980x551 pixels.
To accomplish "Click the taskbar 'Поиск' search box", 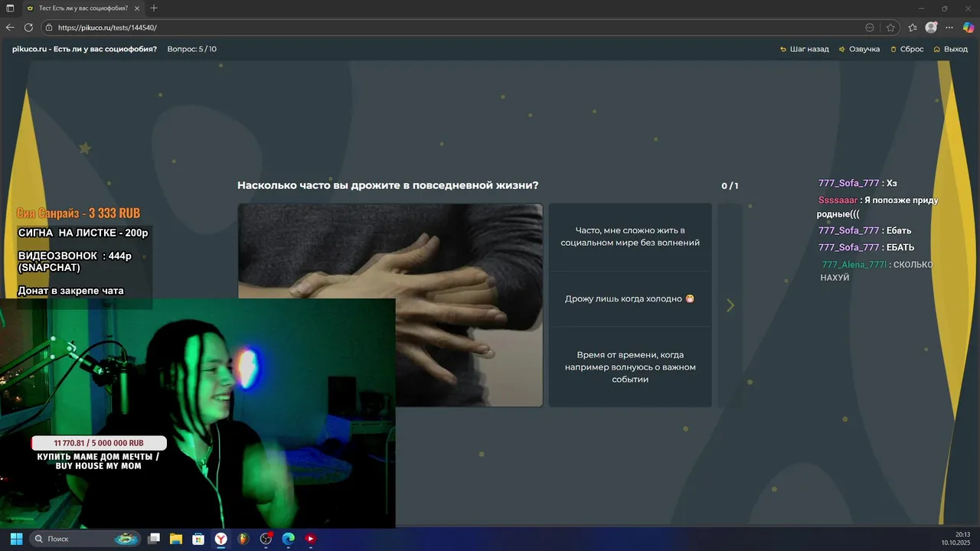I will (x=86, y=539).
